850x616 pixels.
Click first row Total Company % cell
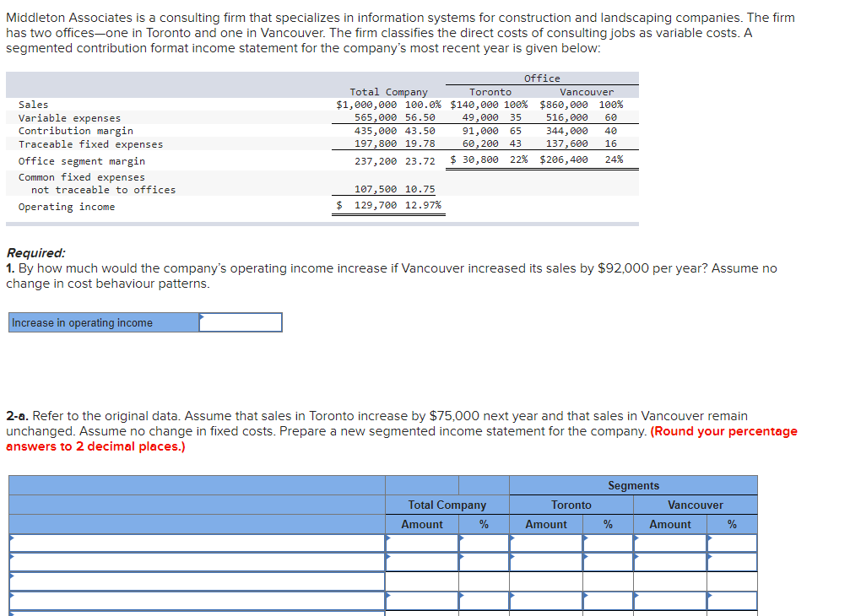(x=484, y=543)
